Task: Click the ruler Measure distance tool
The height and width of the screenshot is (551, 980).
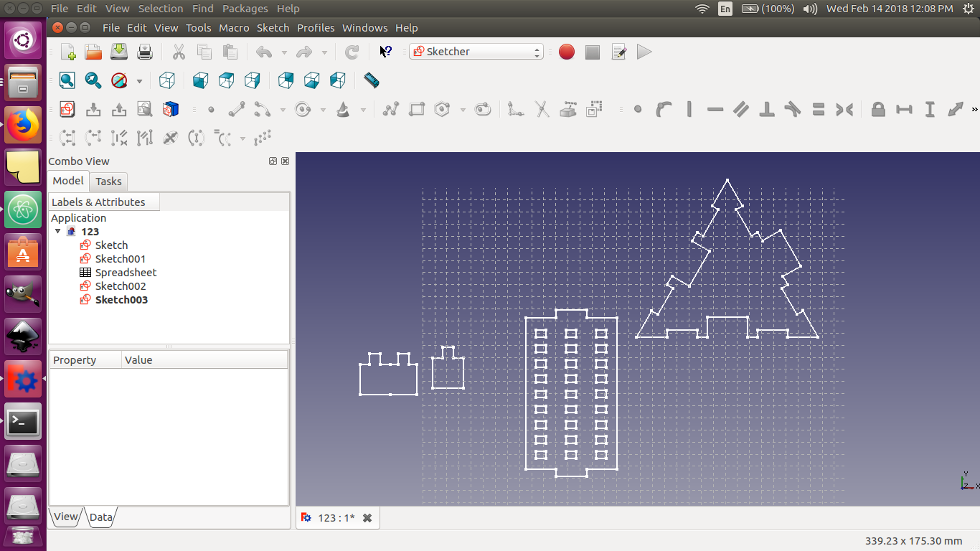Action: click(x=371, y=80)
